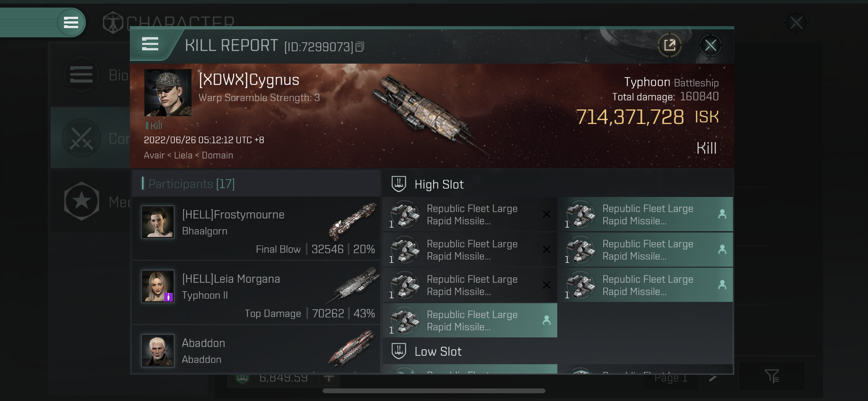Close the Kill Report window

[710, 45]
